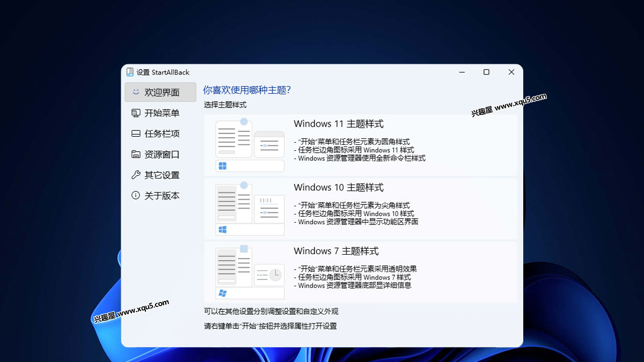Close the StartAllBack settings window
Screen dimensions: 644x362
[x=511, y=72]
